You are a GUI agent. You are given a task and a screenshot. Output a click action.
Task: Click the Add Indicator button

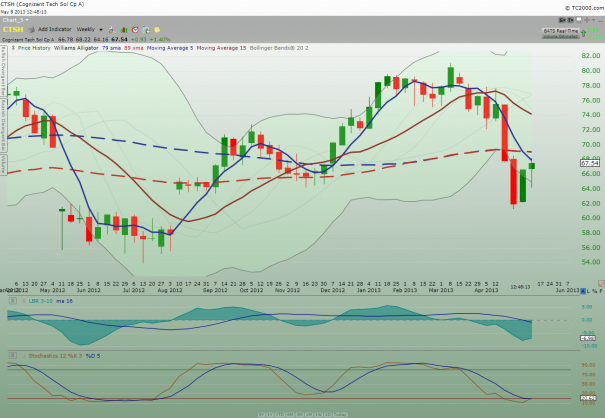[x=54, y=29]
